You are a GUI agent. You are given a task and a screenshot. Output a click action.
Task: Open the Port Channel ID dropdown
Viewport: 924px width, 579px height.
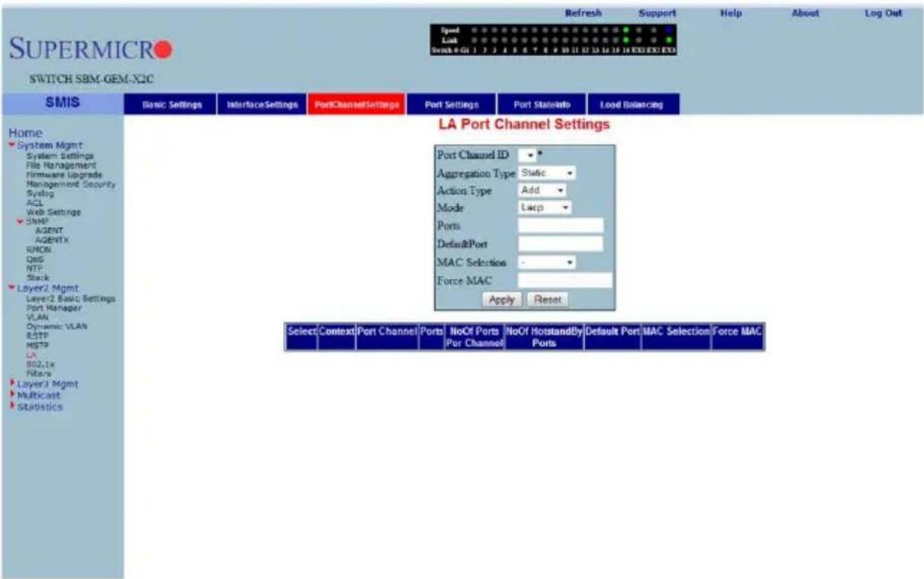coord(527,155)
